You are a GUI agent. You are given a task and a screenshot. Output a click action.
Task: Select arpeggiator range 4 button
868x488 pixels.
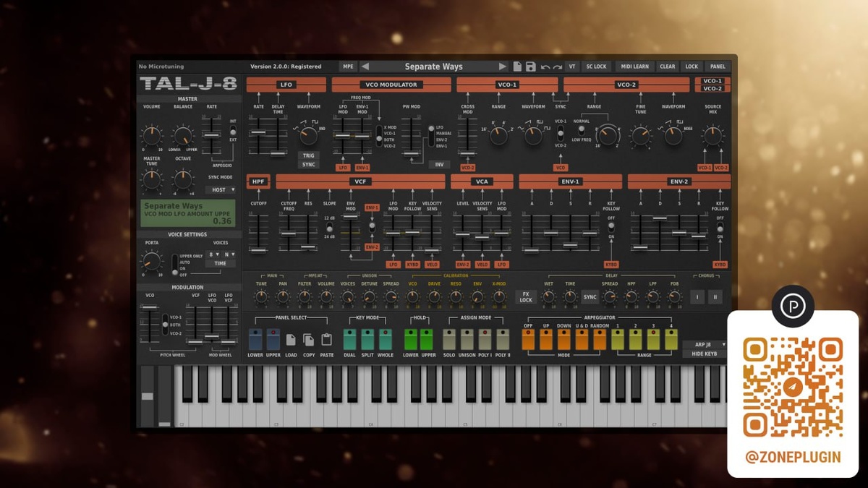click(671, 340)
